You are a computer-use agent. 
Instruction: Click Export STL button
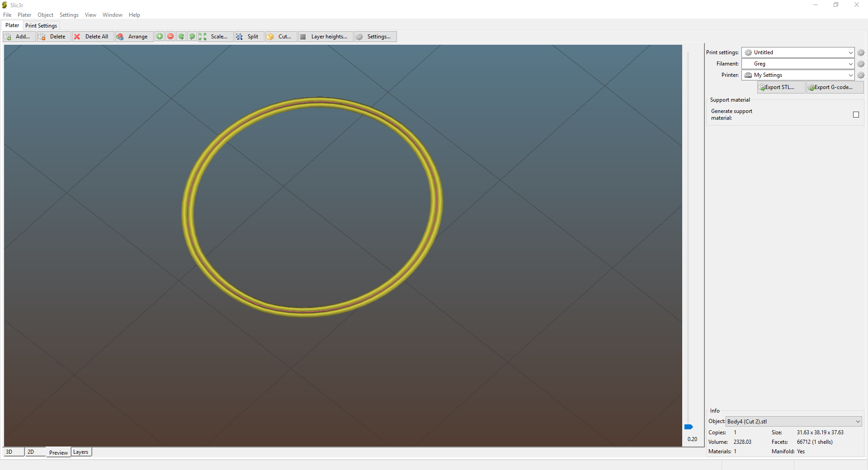tap(781, 87)
